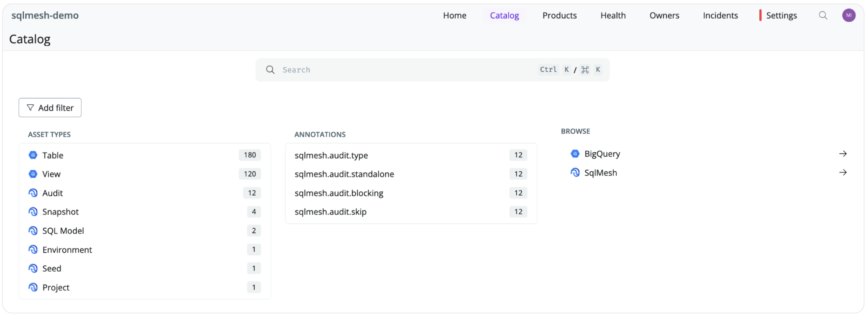Expand SqlMesh using its right arrow
The width and height of the screenshot is (868, 319).
842,173
